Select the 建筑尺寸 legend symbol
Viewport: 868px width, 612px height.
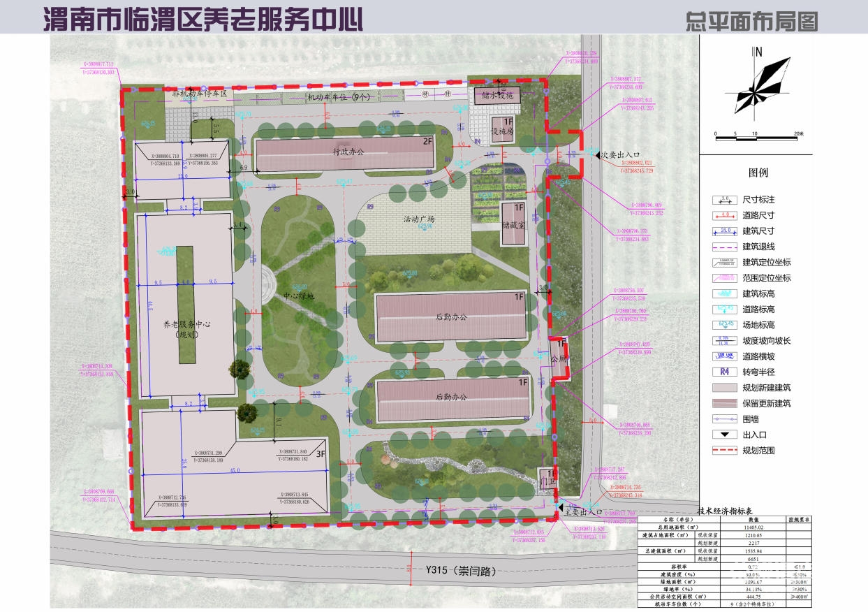coord(724,231)
